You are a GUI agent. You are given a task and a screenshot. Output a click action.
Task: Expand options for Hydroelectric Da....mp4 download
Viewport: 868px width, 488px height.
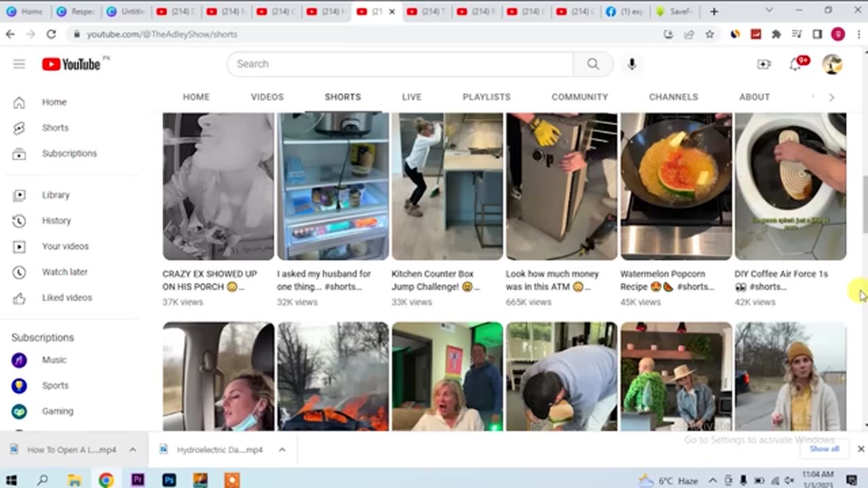point(282,449)
